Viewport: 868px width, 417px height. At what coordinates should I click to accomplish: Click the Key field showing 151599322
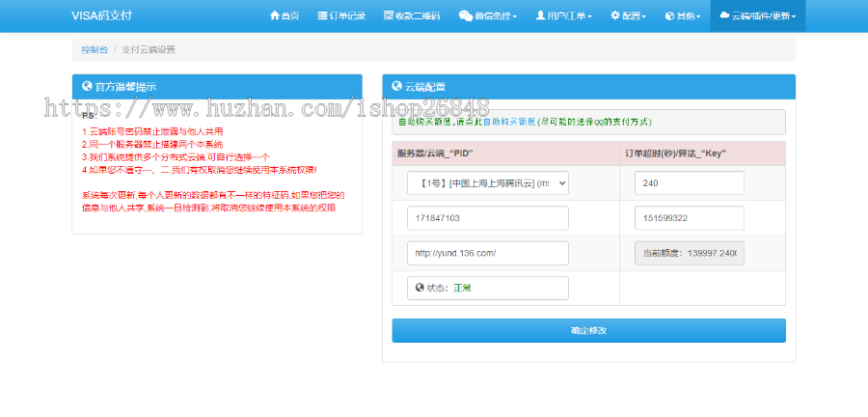coord(690,218)
